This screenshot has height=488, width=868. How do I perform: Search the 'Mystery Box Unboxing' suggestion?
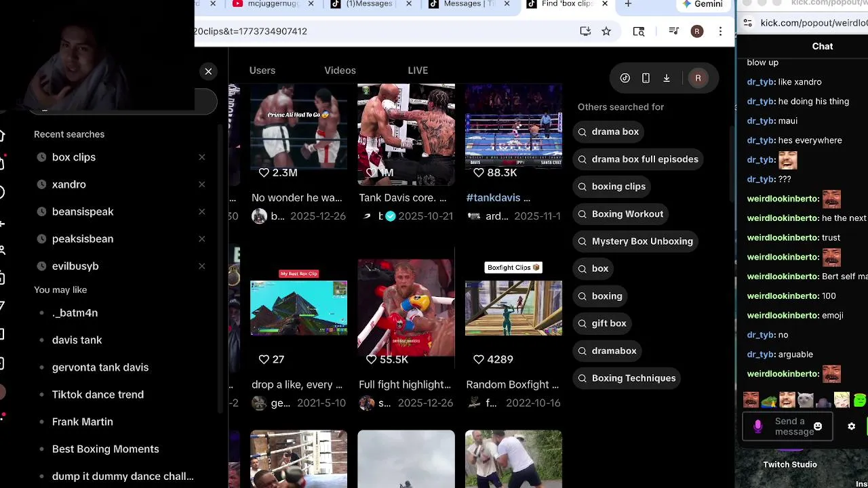click(x=636, y=241)
